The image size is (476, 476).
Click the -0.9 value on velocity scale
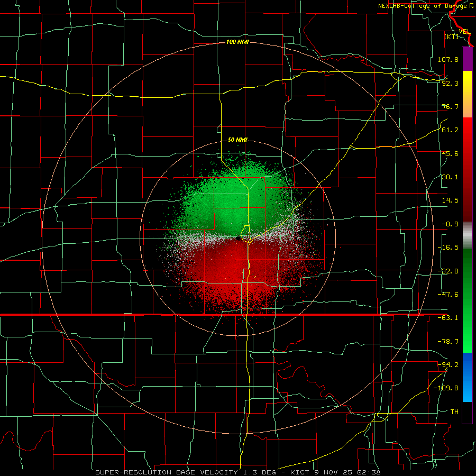click(450, 224)
